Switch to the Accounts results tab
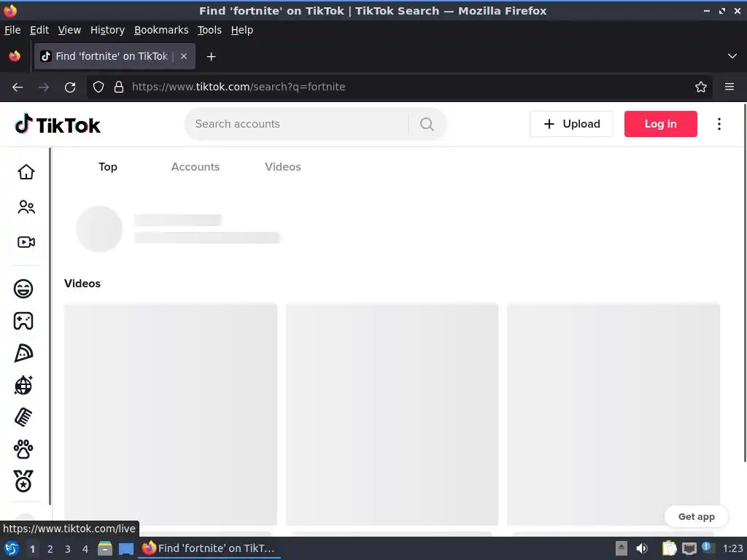This screenshot has height=560, width=747. (196, 167)
